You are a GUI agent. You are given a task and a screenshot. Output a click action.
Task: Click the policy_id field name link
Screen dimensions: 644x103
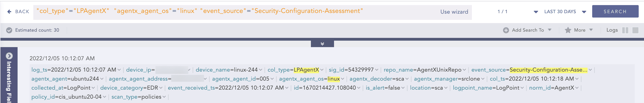[43, 97]
